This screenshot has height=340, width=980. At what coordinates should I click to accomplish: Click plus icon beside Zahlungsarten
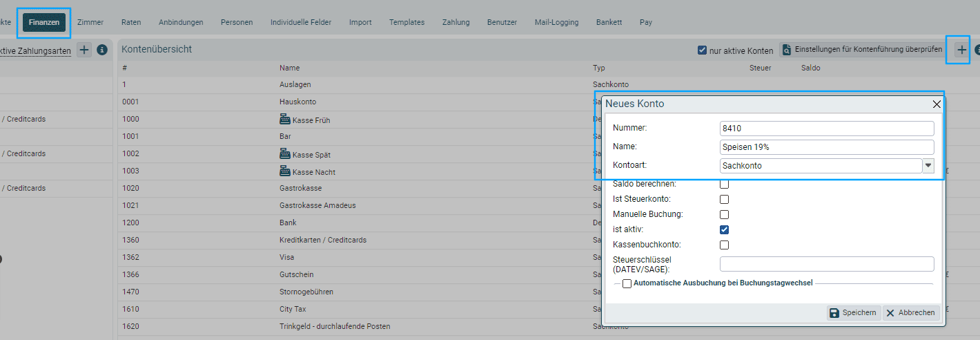point(84,50)
